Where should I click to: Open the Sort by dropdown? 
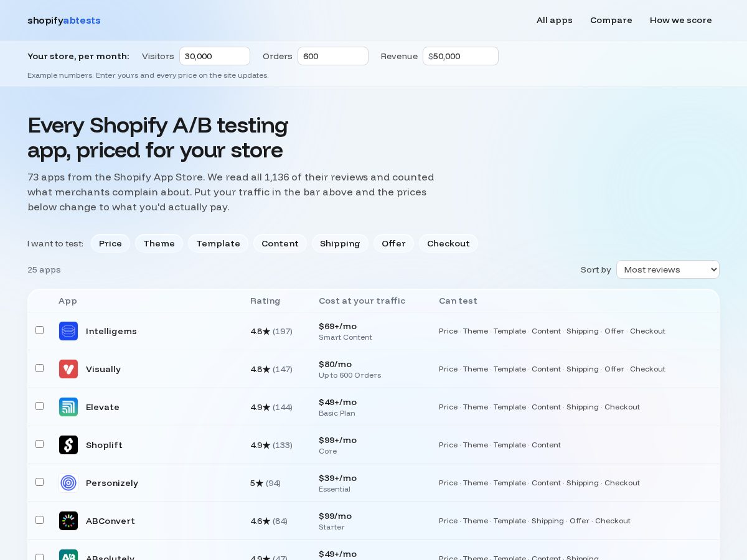point(668,269)
